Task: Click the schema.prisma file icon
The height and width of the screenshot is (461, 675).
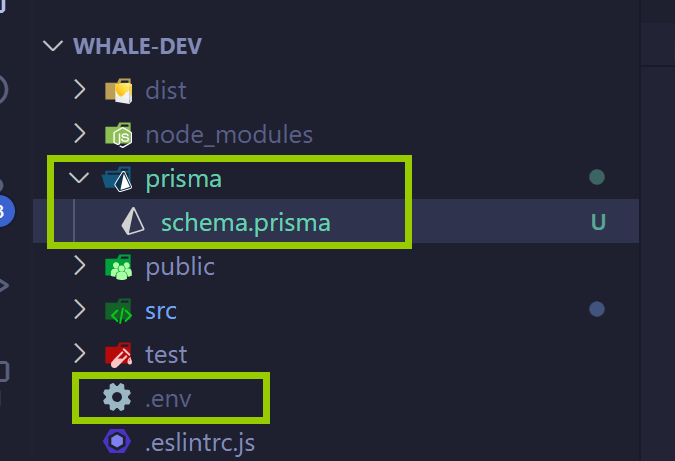Action: (x=132, y=223)
